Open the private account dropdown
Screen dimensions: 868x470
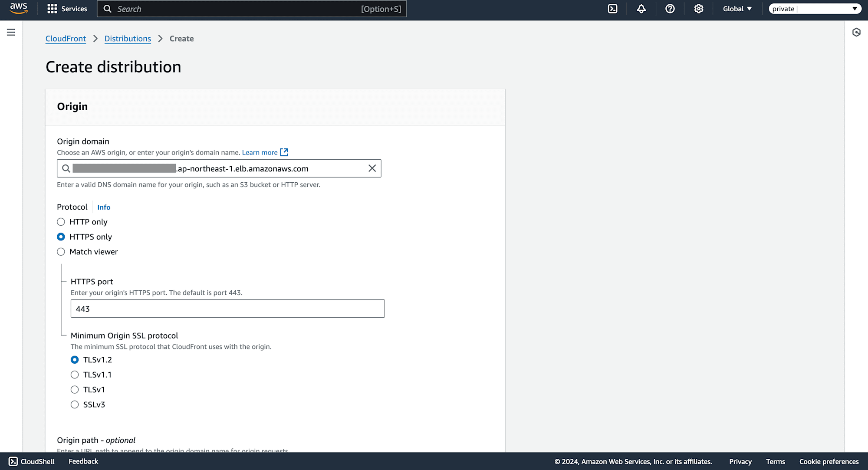pos(815,9)
